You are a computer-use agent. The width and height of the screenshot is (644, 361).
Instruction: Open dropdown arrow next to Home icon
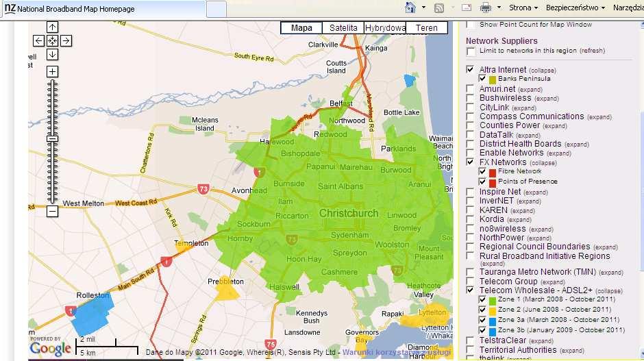coord(423,8)
